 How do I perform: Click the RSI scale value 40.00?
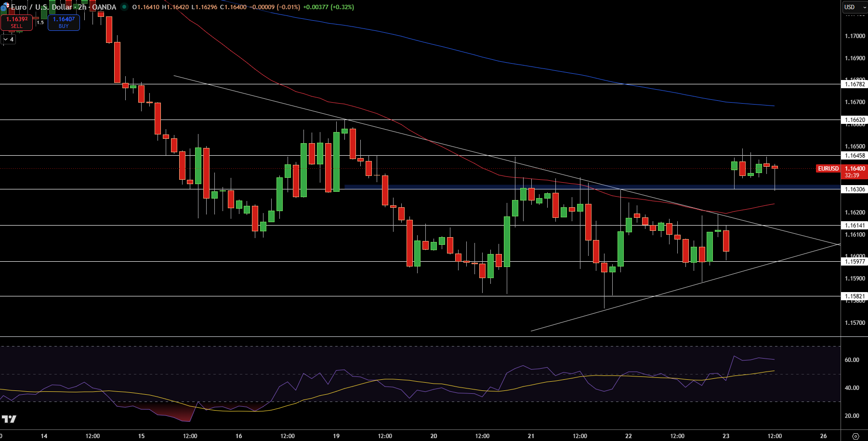pos(852,388)
